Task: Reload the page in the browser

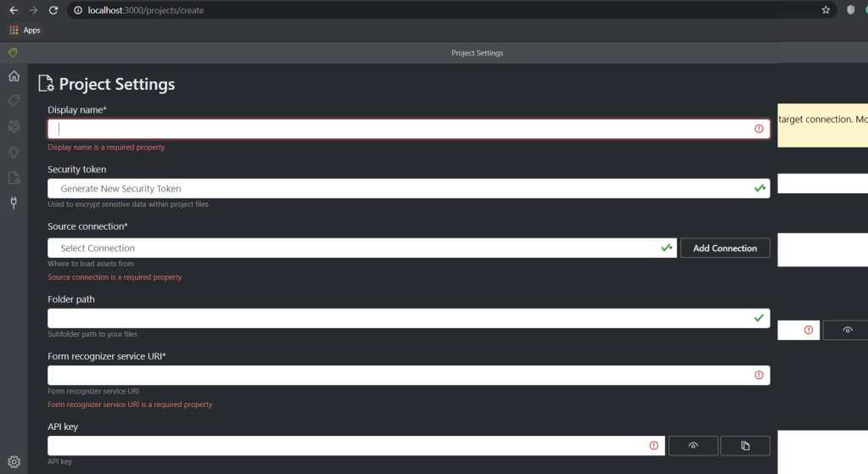Action: click(x=53, y=10)
